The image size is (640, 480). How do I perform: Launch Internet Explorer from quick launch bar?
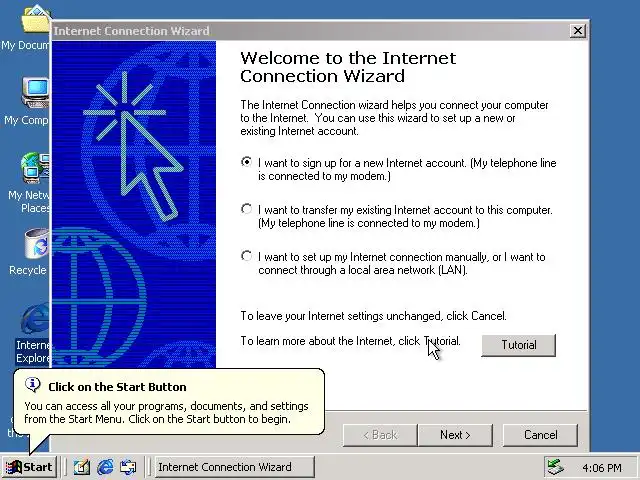105,467
